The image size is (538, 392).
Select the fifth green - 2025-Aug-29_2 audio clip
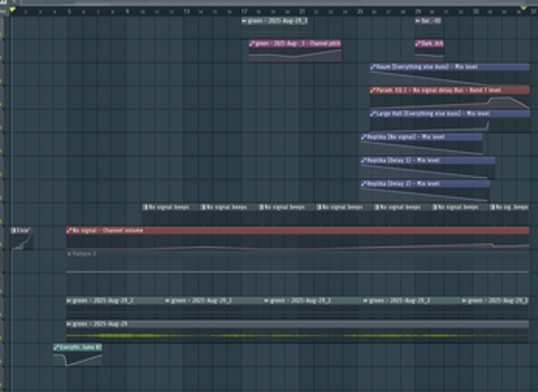coord(495,307)
